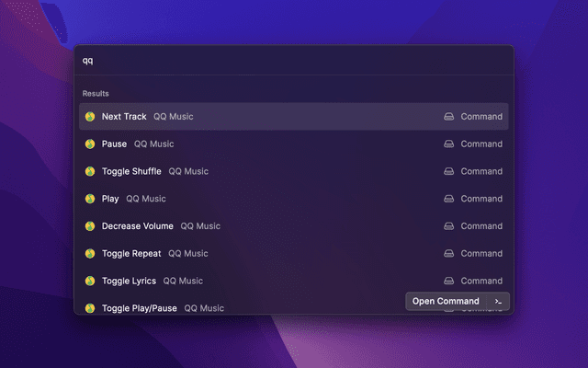
Task: Select the Decrease Volume command
Action: point(137,226)
